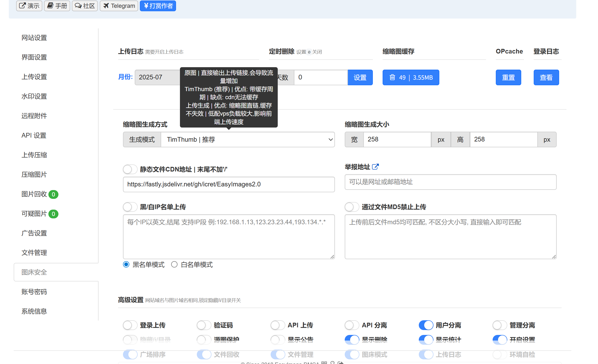598x364 pixels.
Task: View login logs via the 查看 button
Action: [x=546, y=77]
